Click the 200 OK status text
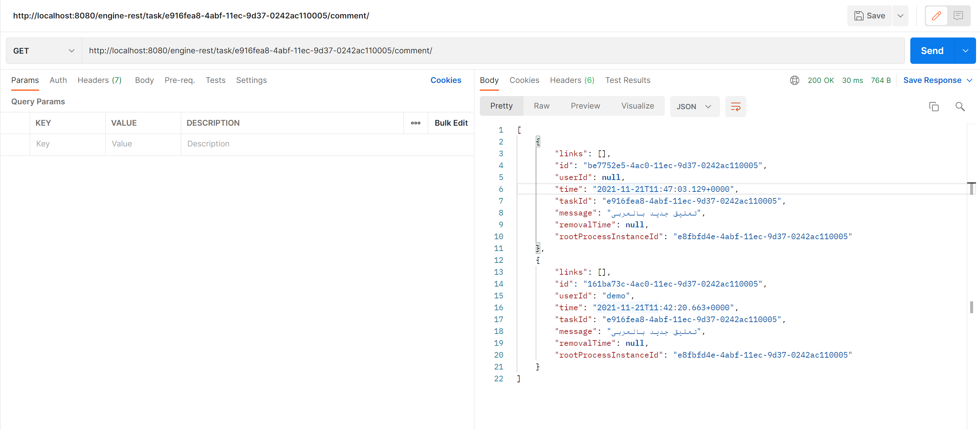This screenshot has width=980, height=430. pyautogui.click(x=821, y=80)
